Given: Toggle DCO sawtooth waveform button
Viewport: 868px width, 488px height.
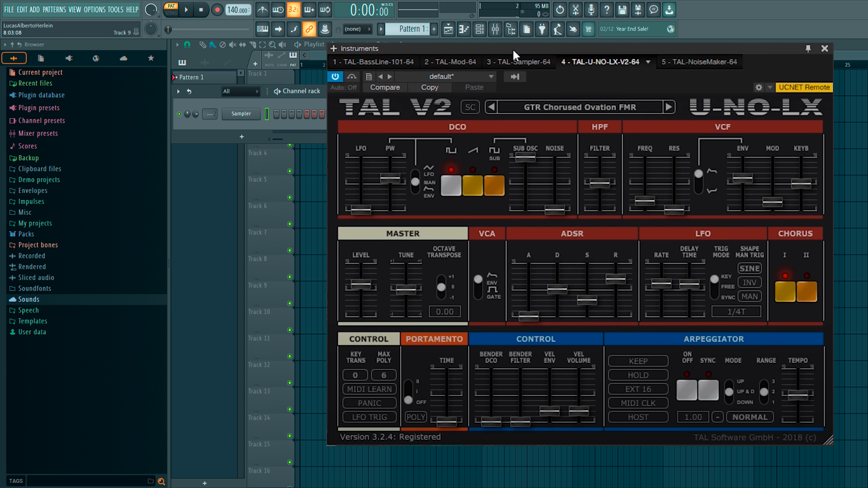Looking at the screenshot, I should point(473,186).
